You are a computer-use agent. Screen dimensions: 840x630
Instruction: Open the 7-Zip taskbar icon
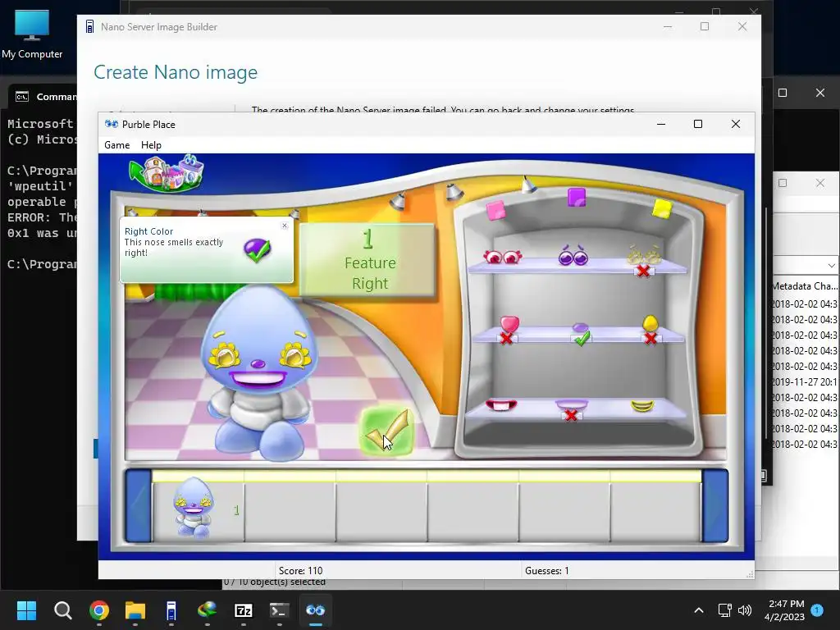click(x=243, y=610)
